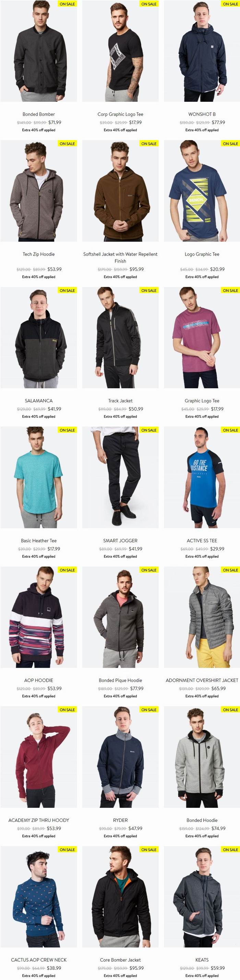240x980 pixels.
Task: Select the Softshell Jacket with Water Repellent Finish
Action: pyautogui.click(x=120, y=258)
